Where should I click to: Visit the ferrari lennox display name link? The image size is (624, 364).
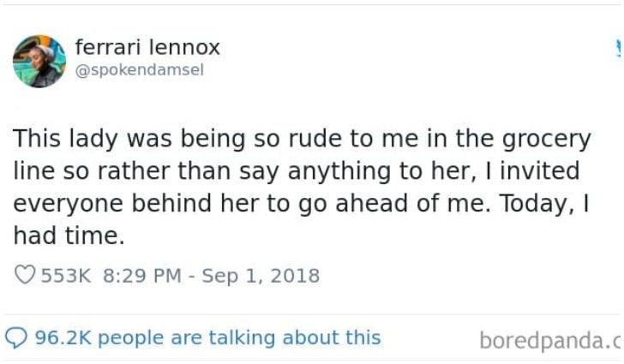click(147, 47)
